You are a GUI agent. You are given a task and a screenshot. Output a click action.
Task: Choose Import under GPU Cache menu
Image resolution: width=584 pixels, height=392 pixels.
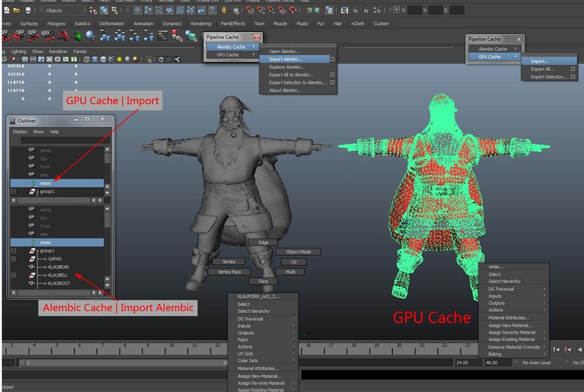click(549, 61)
